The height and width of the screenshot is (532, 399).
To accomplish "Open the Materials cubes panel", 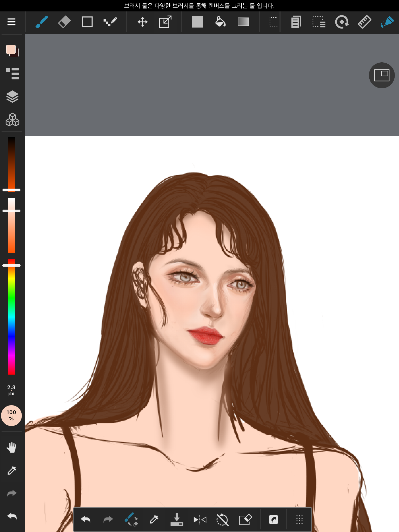I will (12, 120).
